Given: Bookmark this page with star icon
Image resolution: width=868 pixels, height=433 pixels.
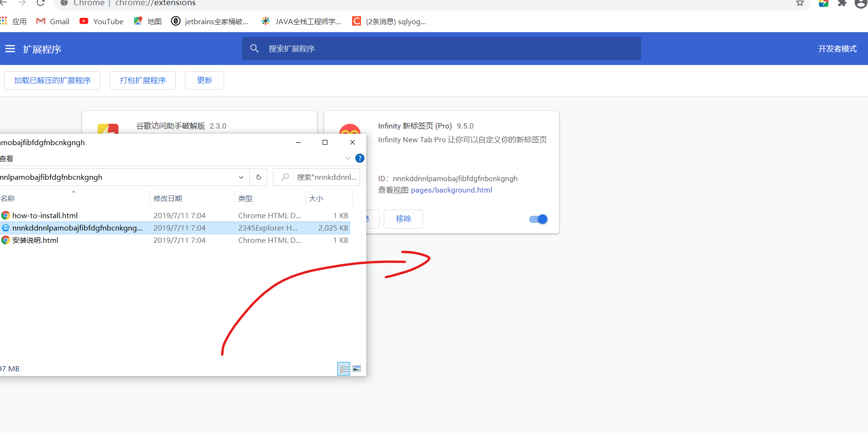Looking at the screenshot, I should click(x=800, y=3).
